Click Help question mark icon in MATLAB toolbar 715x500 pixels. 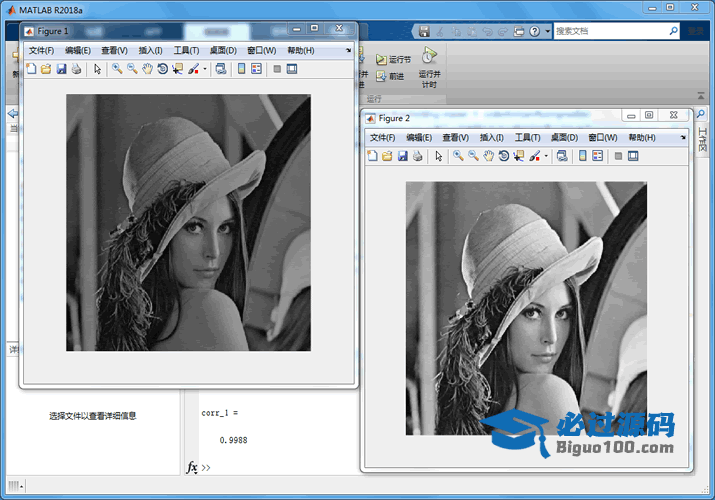pos(534,31)
